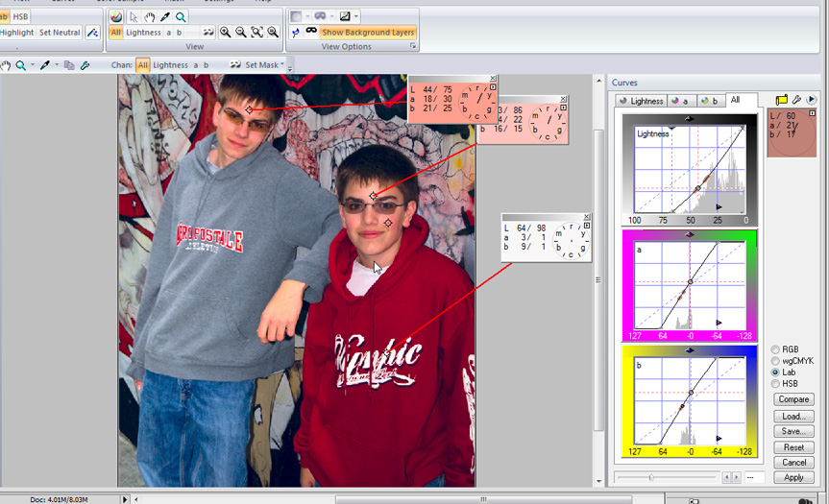Click the zoom out magnifier icon
This screenshot has height=504, width=829.
click(240, 33)
